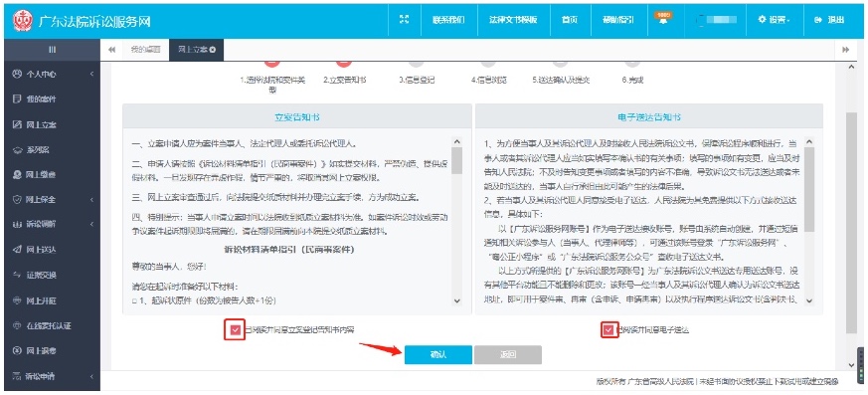Click the blue 确认 button
The image size is (868, 395).
[437, 355]
